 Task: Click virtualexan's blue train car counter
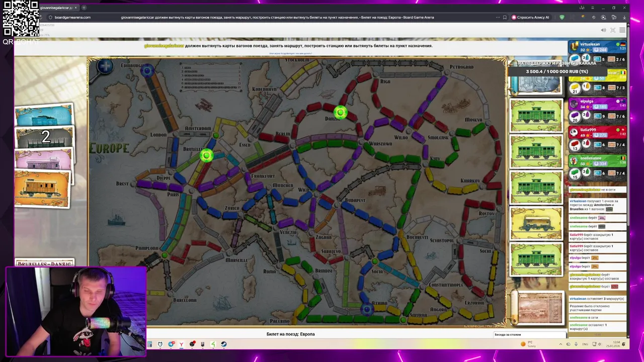[575, 59]
